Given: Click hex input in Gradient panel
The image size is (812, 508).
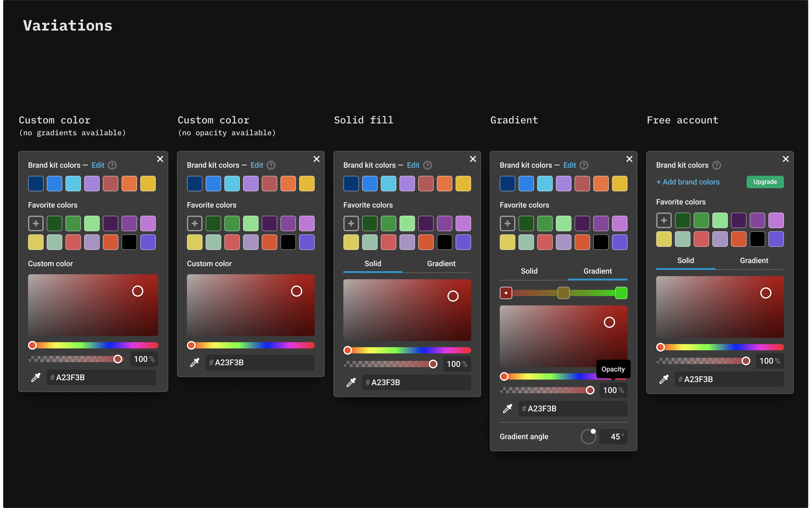Looking at the screenshot, I should (x=573, y=409).
